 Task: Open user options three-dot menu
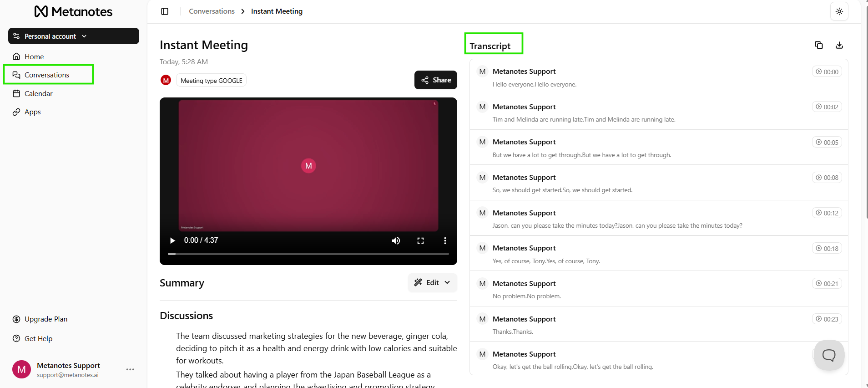click(x=130, y=369)
